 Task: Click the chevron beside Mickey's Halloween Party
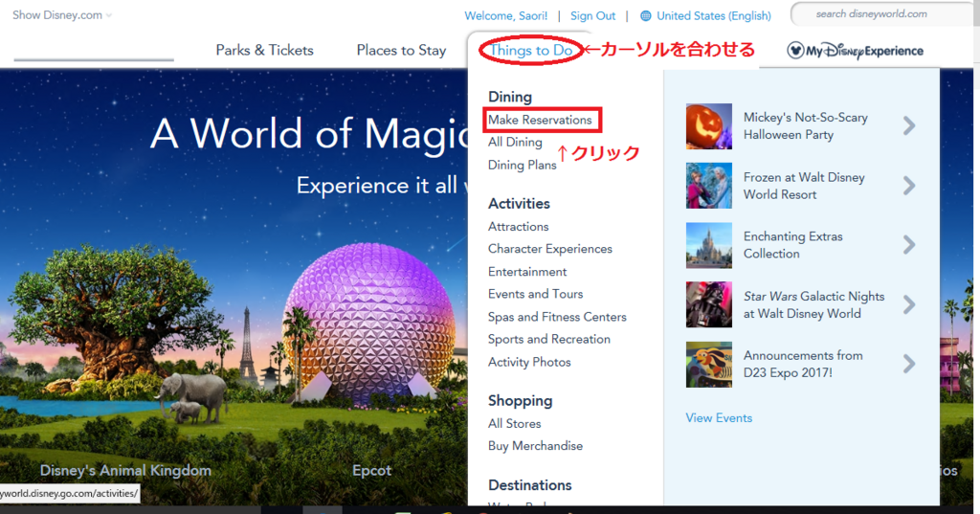click(909, 125)
